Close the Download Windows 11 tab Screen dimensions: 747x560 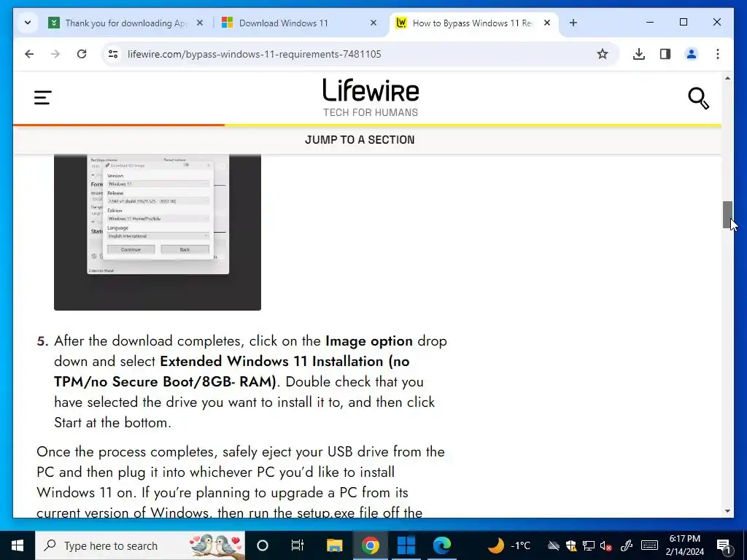pos(373,23)
